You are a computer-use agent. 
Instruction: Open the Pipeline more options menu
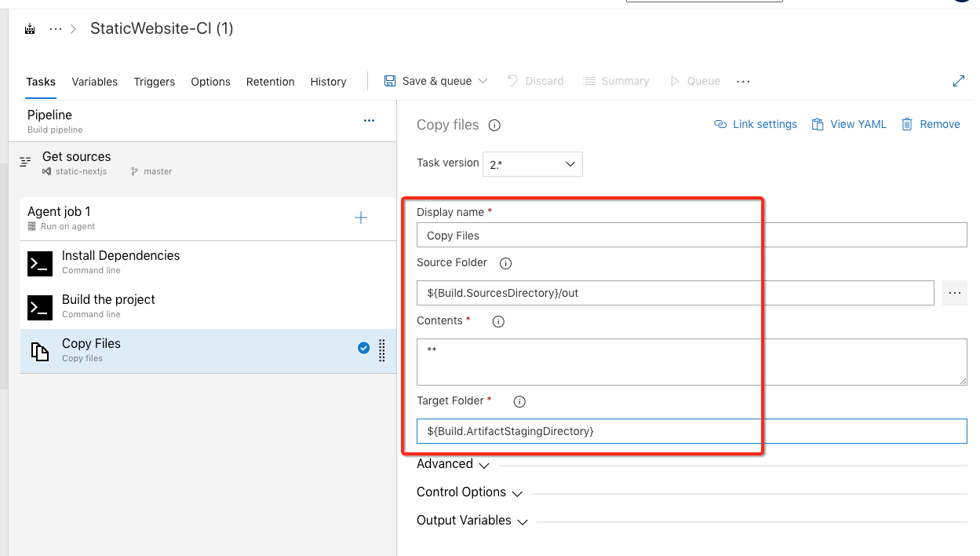click(369, 119)
